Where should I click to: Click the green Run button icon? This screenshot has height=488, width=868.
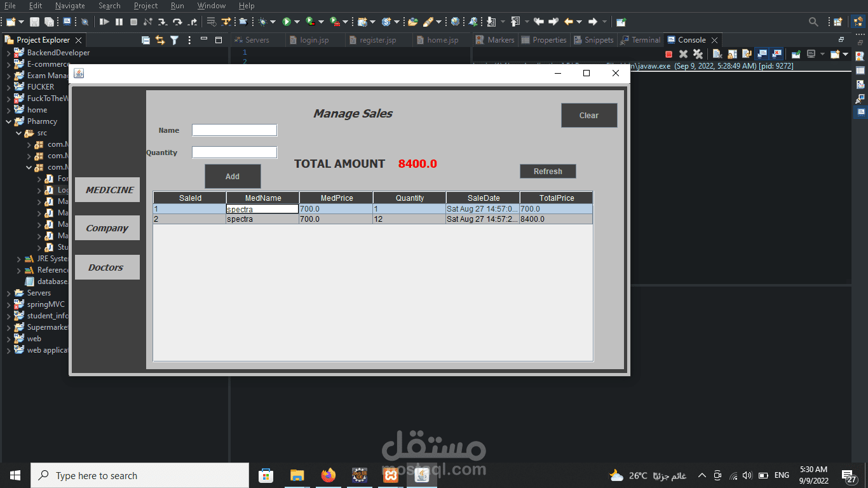(x=287, y=22)
